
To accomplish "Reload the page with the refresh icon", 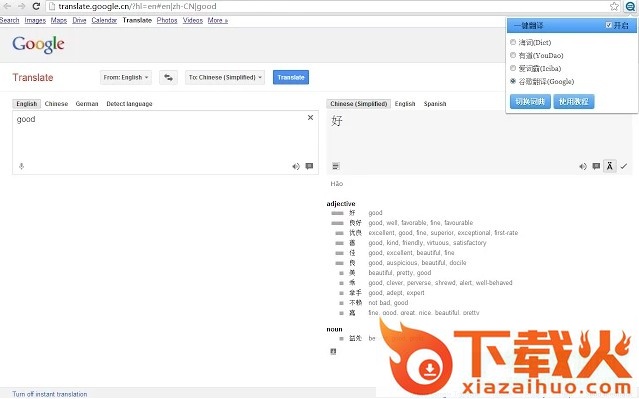I will pos(36,6).
